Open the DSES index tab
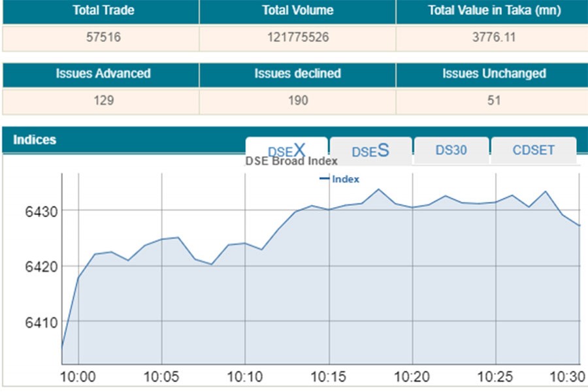Screen dimensions: 588x392 [x=370, y=150]
